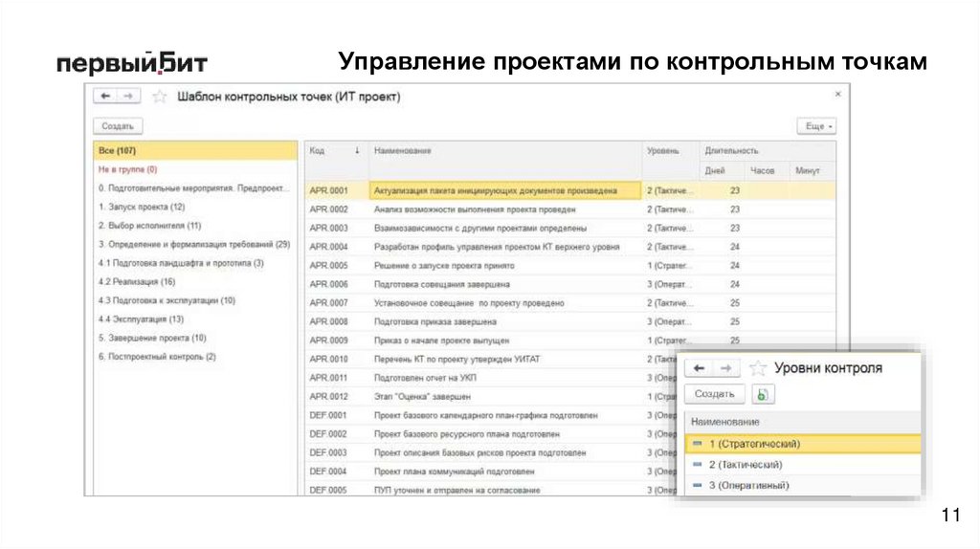
Task: Select level 2 (Тактический)
Action: pyautogui.click(x=803, y=465)
